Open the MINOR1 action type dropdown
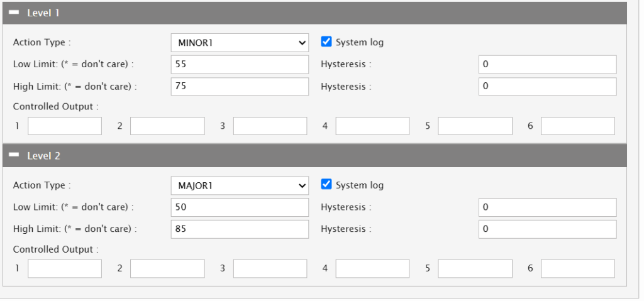 pos(240,43)
